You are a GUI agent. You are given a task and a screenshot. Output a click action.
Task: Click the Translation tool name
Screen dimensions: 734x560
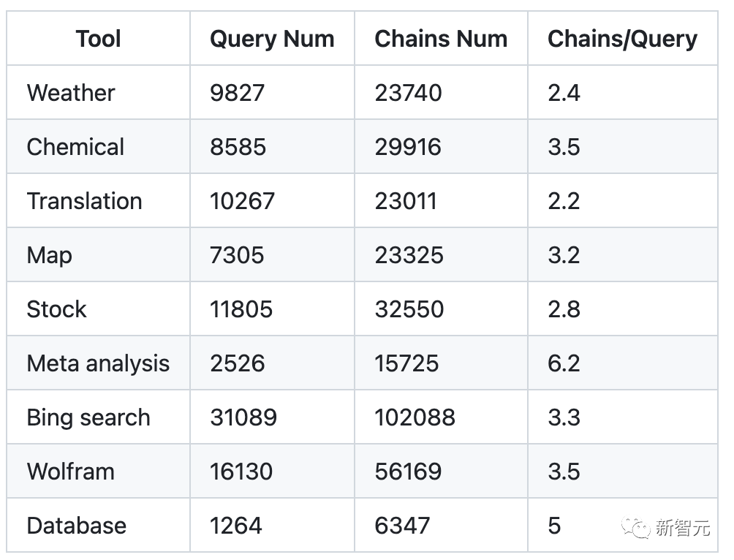pyautogui.click(x=84, y=201)
